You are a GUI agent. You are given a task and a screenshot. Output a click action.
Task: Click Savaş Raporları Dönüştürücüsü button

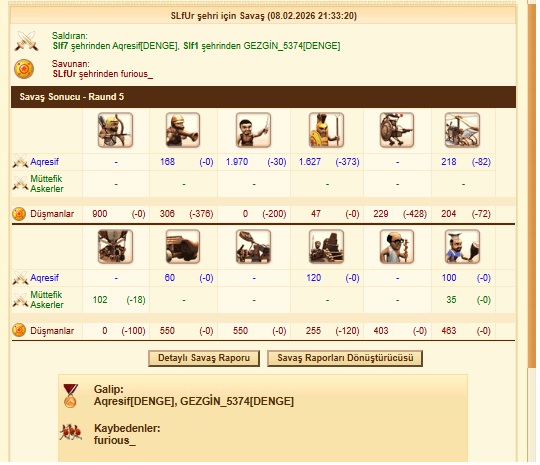(x=345, y=358)
